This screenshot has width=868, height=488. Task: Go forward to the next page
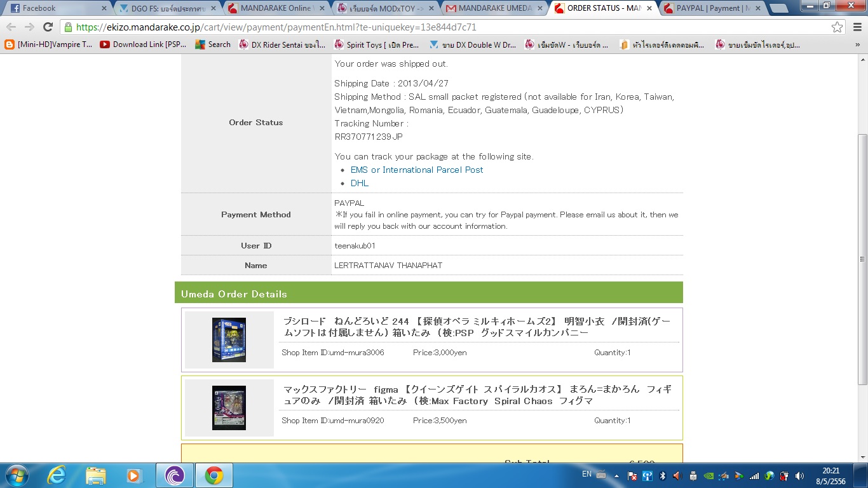click(29, 27)
